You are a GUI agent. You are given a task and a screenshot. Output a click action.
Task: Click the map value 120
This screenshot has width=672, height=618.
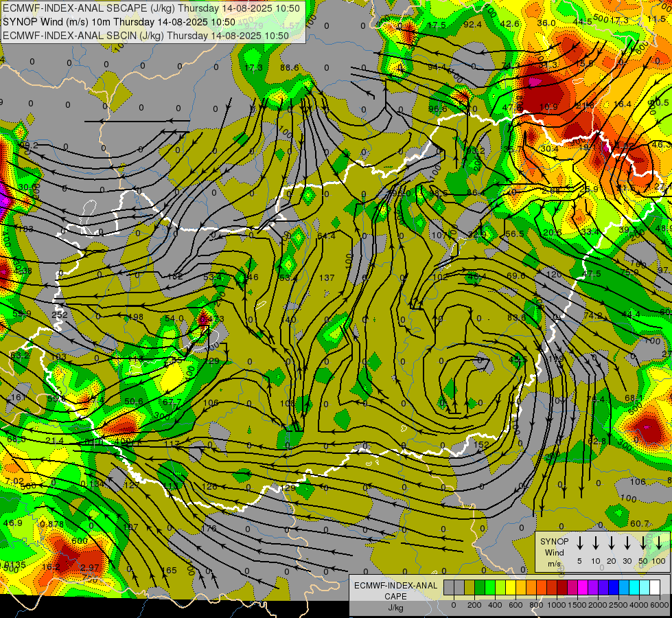pos(554,273)
